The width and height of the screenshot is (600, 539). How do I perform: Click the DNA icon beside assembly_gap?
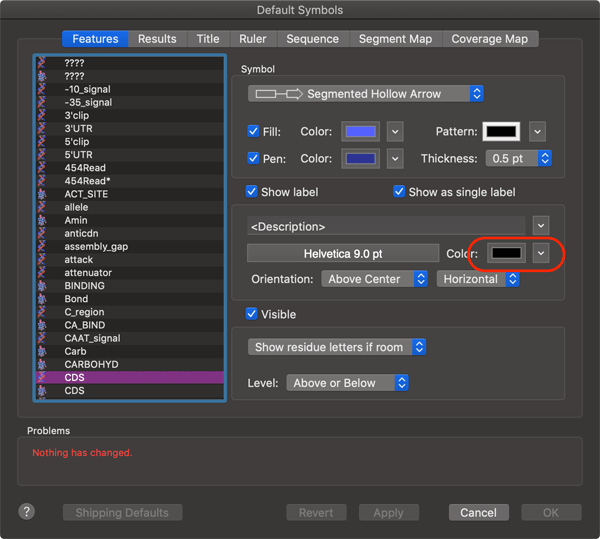coord(41,246)
